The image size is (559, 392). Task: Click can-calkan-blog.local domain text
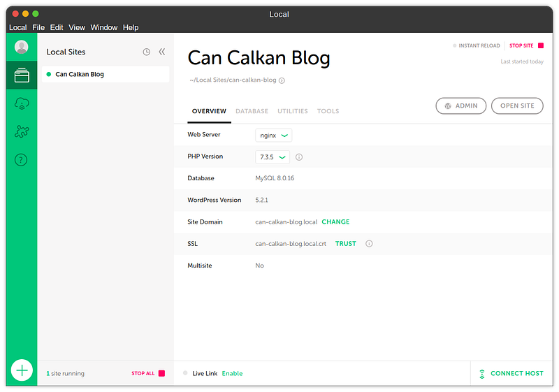[x=286, y=222]
